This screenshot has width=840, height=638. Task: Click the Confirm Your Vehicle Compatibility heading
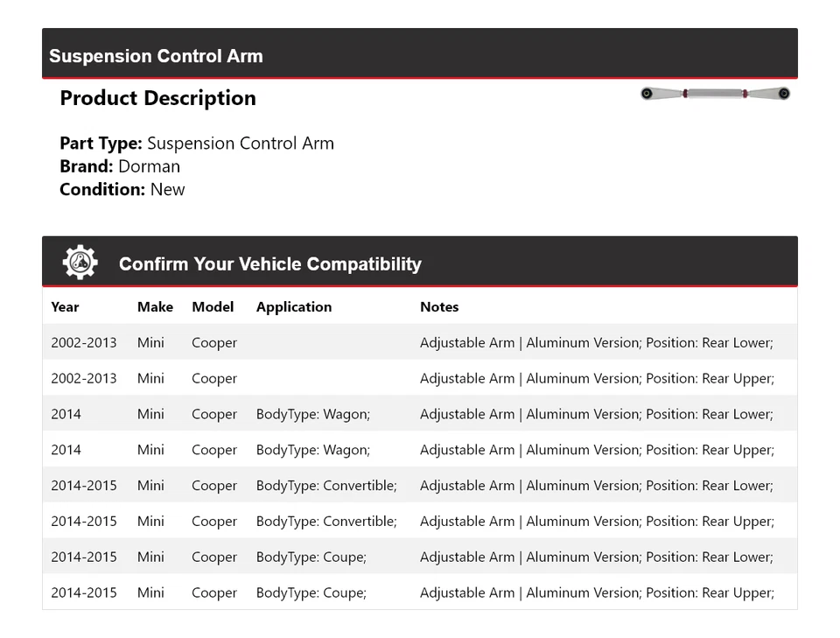(269, 264)
